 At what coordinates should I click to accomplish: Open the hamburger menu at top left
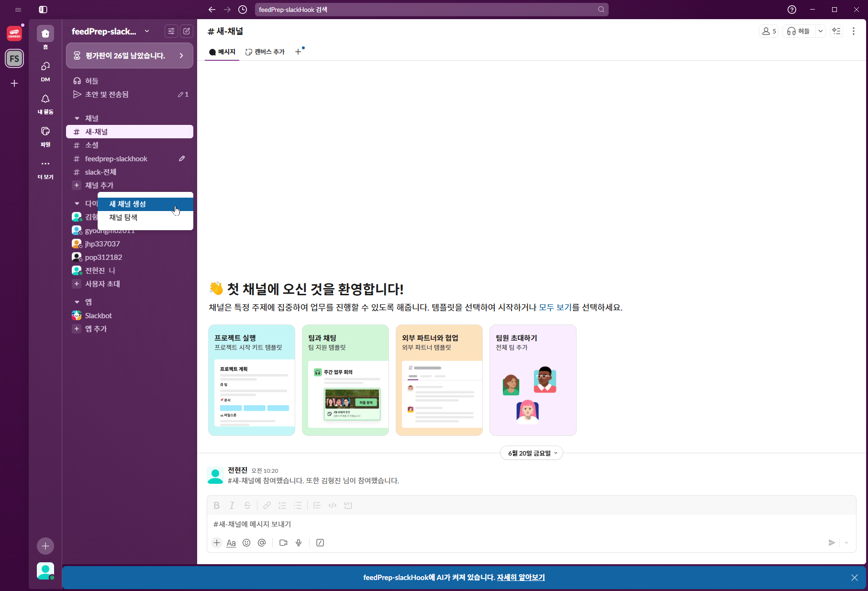18,10
